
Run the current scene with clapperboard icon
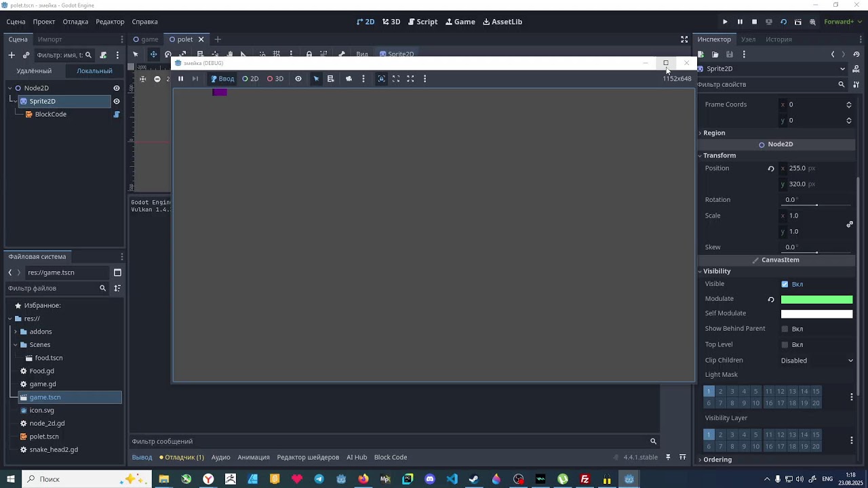point(797,22)
